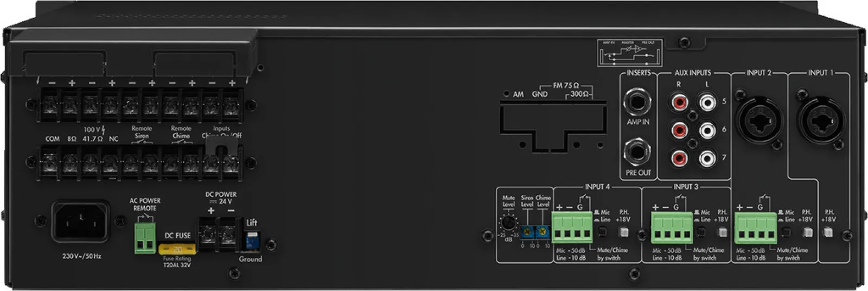Click the PRE OUT insert jack
Image resolution: width=868 pixels, height=291 pixels.
pyautogui.click(x=637, y=153)
